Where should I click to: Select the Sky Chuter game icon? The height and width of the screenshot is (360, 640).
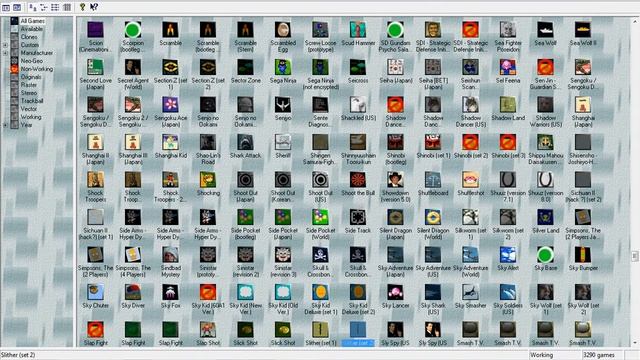[96, 293]
